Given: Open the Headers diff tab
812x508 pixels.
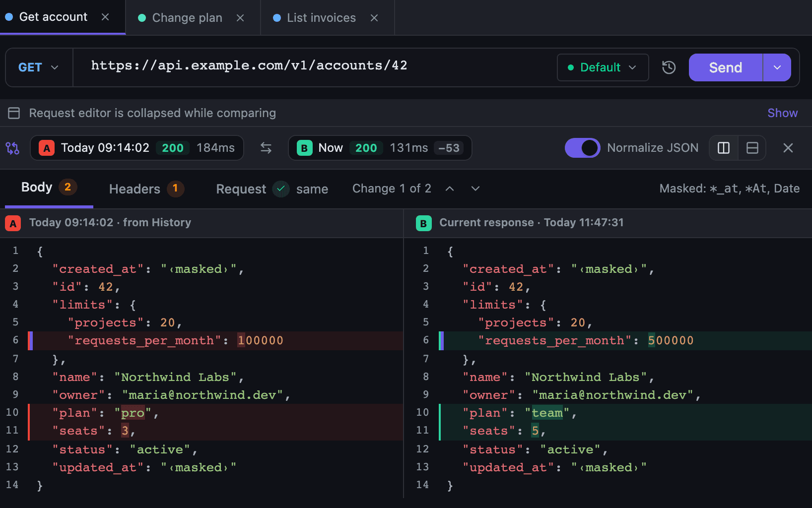Looking at the screenshot, I should pyautogui.click(x=146, y=189).
